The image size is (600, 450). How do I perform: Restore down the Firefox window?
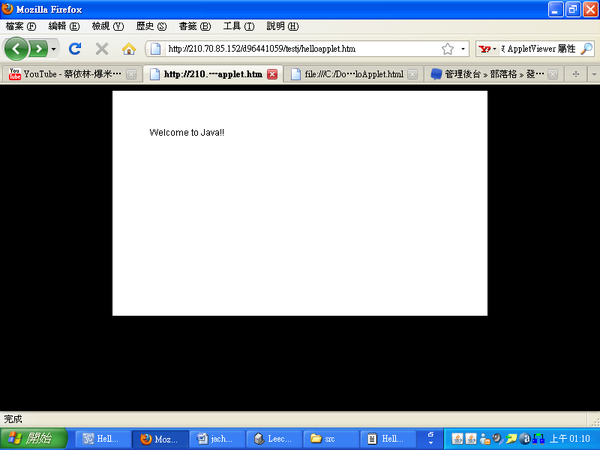[573, 9]
